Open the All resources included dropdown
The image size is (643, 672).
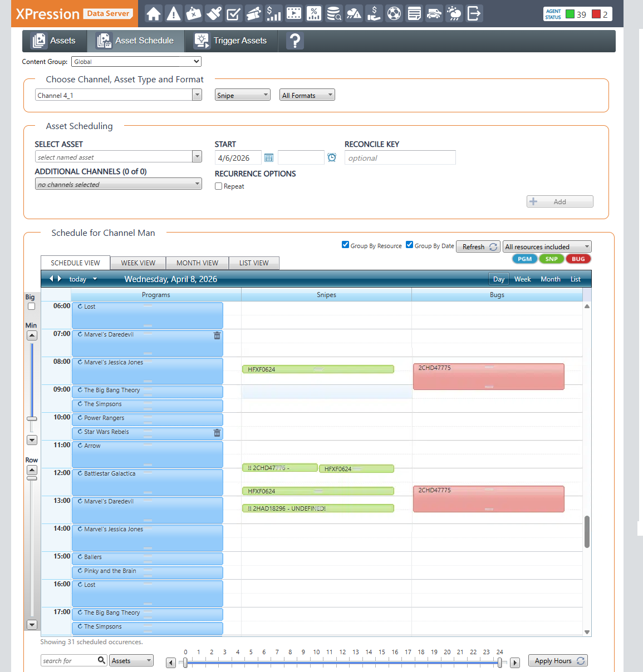click(547, 246)
